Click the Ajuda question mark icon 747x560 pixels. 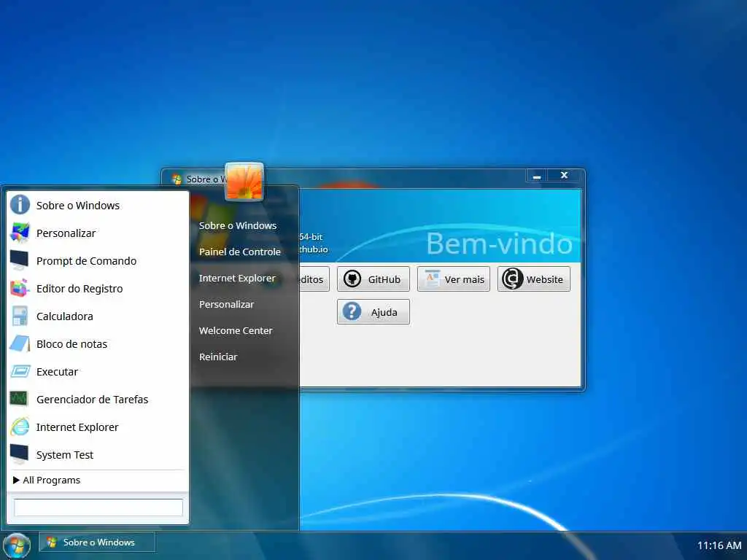coord(352,311)
